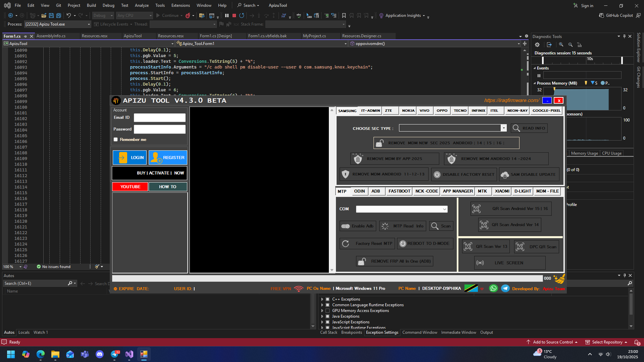Click the Tanzania flag icon
644x362 pixels.
471,288
